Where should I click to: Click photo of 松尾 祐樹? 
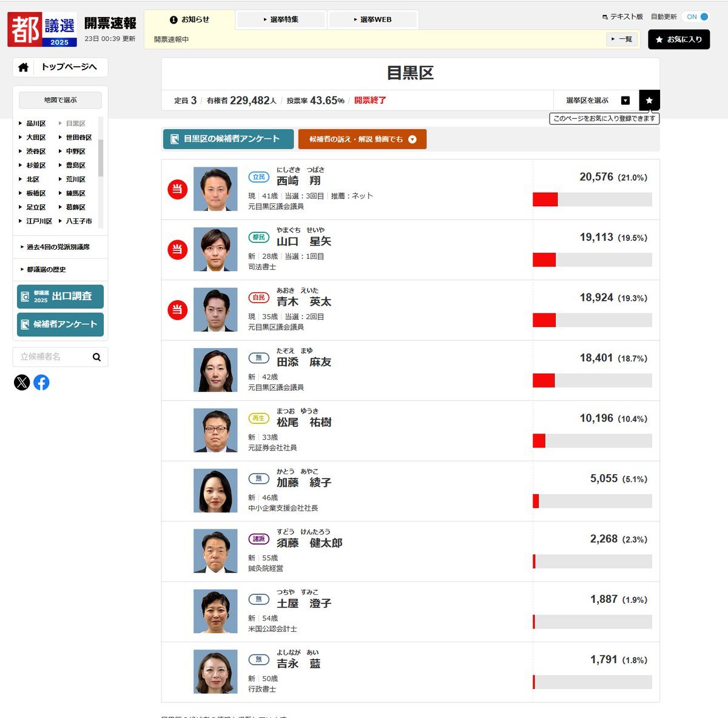(x=215, y=431)
